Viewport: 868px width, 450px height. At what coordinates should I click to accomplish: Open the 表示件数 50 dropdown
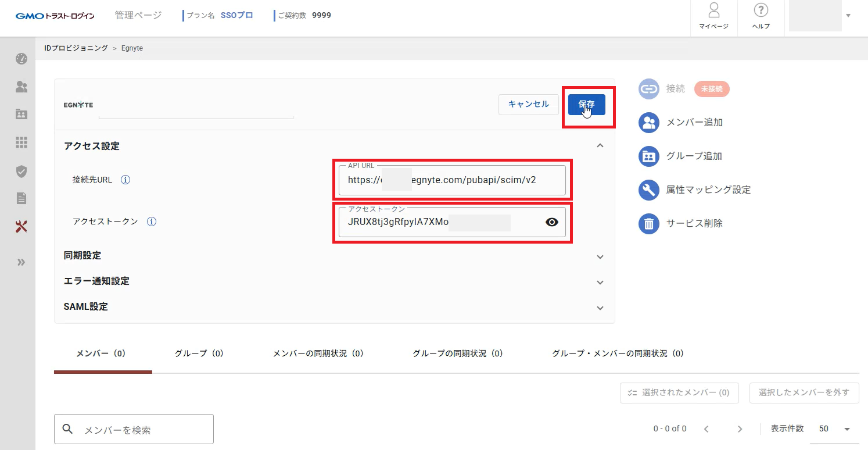pos(835,429)
